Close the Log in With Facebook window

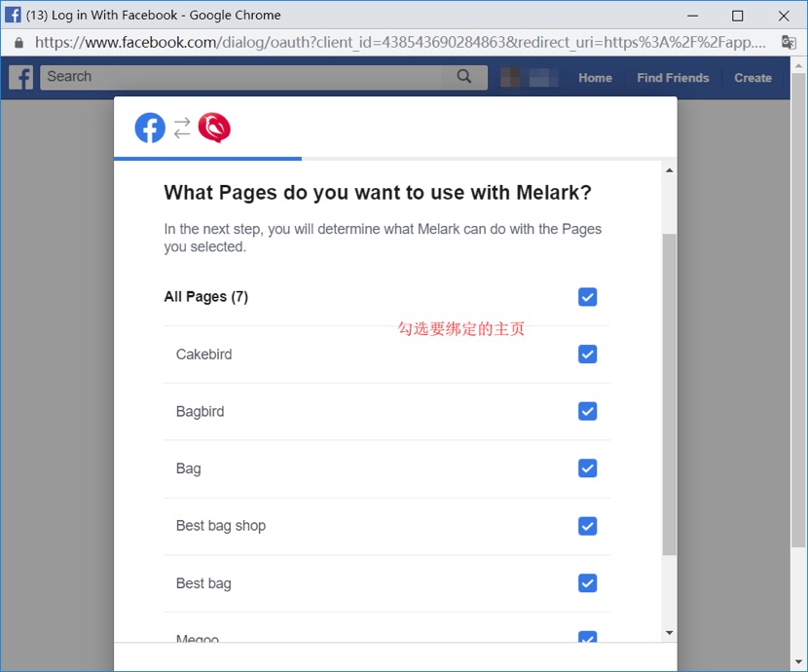pos(784,16)
